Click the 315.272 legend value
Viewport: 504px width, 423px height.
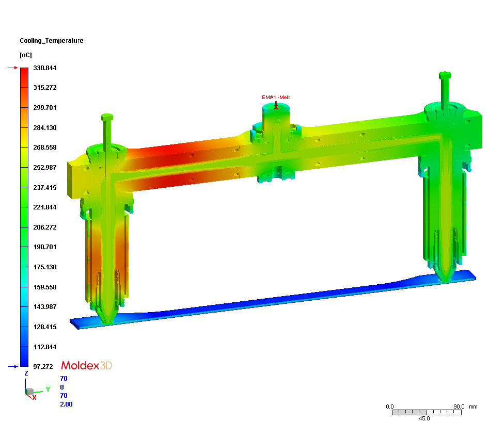[45, 88]
